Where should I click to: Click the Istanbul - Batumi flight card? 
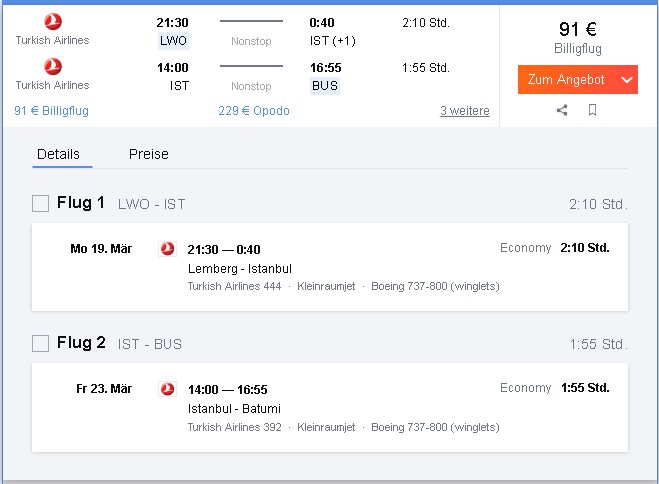[330, 408]
